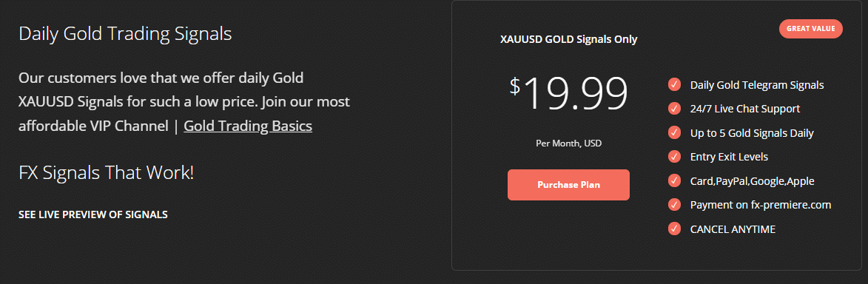Viewport: 868px width, 284px height.
Task: Click checkmark icon beside Card,PayPal,Google,Apple
Action: click(674, 180)
